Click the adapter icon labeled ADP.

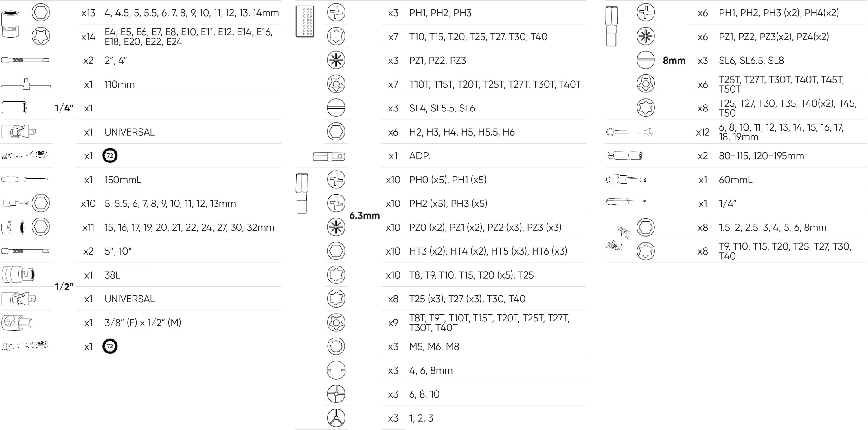(x=329, y=156)
